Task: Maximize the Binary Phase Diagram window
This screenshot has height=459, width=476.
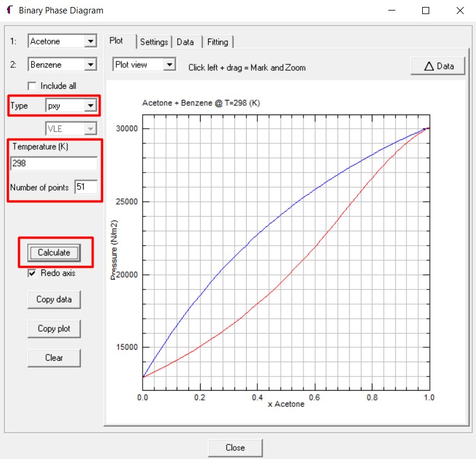Action: pyautogui.click(x=426, y=11)
